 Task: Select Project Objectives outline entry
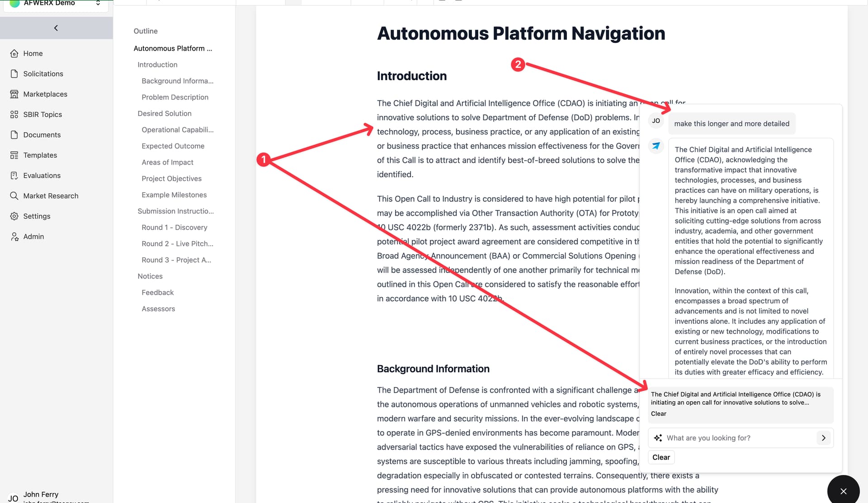tap(171, 179)
